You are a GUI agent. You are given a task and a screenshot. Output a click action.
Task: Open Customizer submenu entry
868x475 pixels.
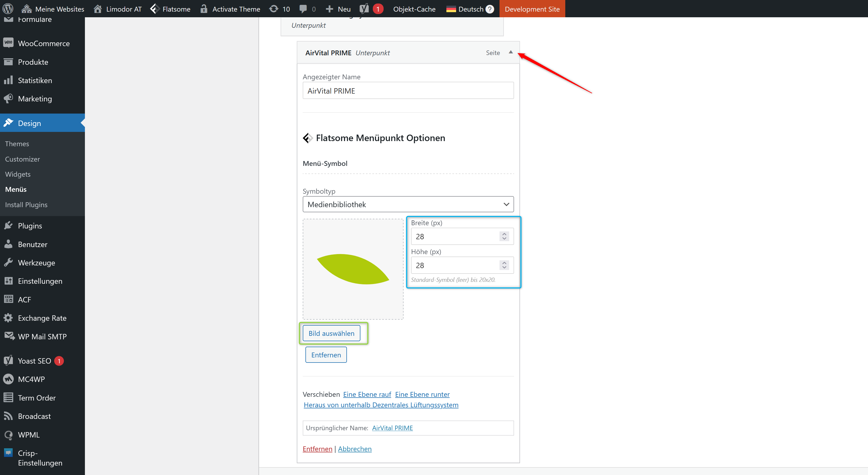pyautogui.click(x=22, y=159)
